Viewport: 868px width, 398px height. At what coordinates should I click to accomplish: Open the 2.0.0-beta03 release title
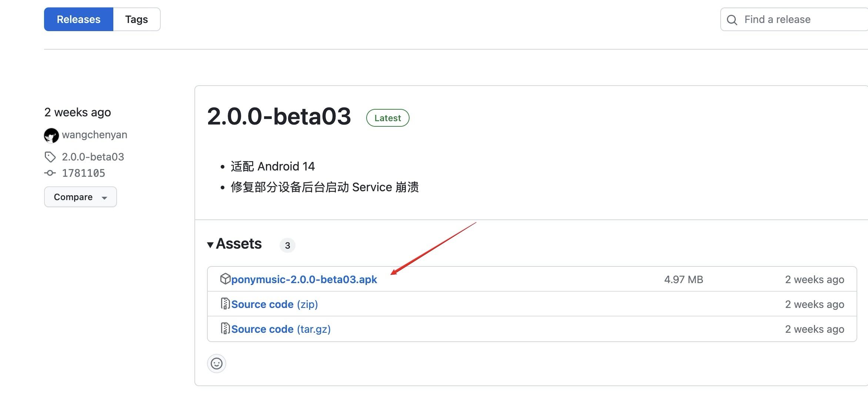click(x=279, y=116)
